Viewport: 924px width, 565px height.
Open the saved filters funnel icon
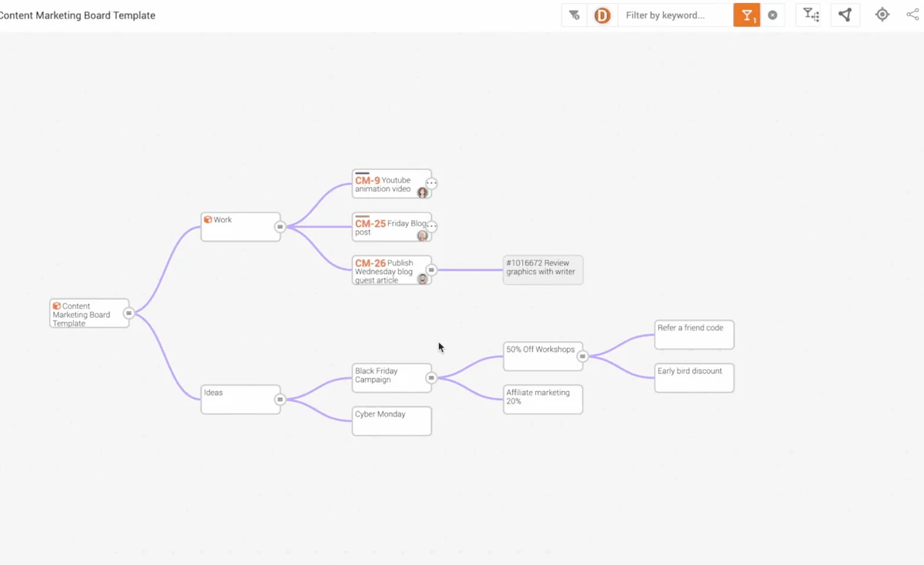coord(574,15)
